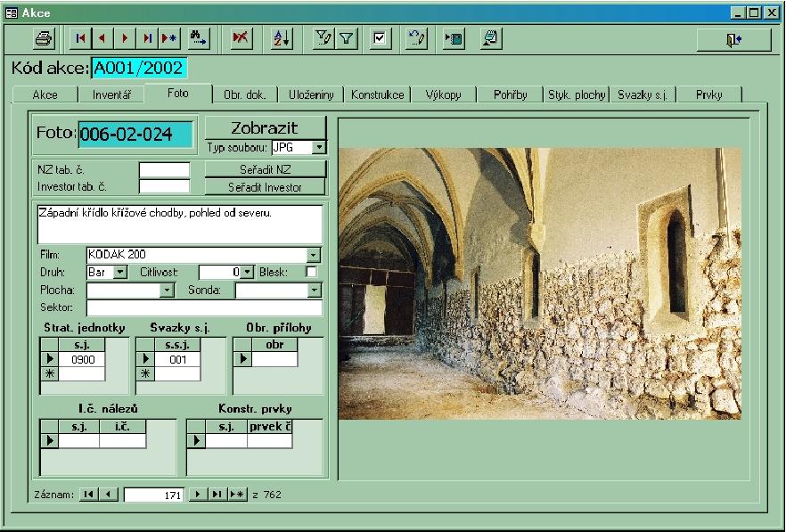The image size is (786, 532).
Task: Click the apply filter funnel icon
Action: 347,38
